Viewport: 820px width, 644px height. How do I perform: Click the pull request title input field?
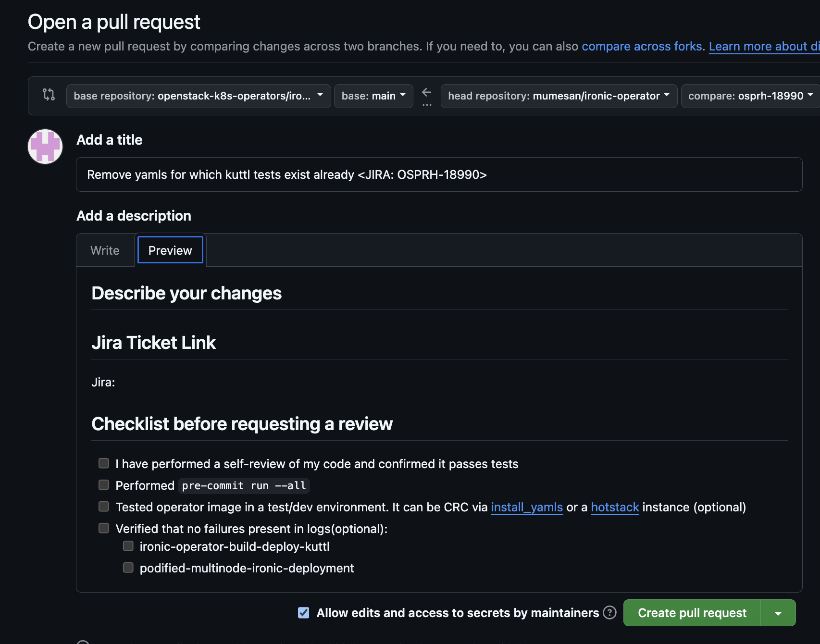(x=439, y=174)
